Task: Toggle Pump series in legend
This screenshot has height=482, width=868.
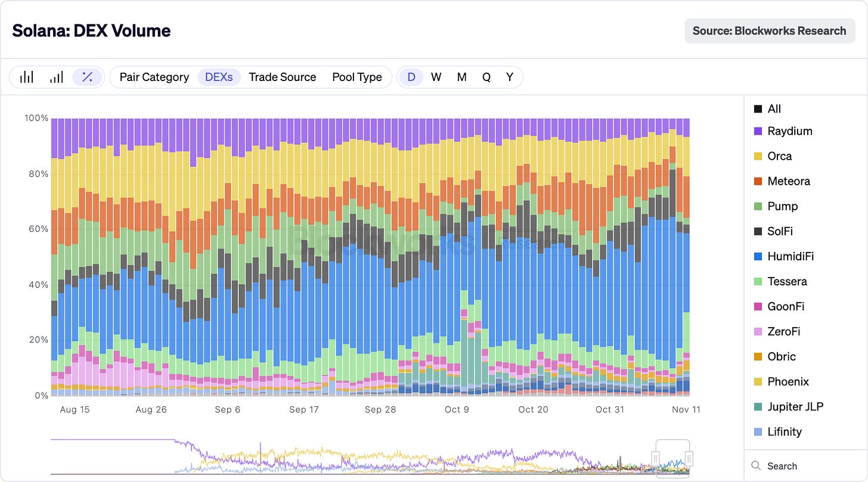Action: pos(776,206)
